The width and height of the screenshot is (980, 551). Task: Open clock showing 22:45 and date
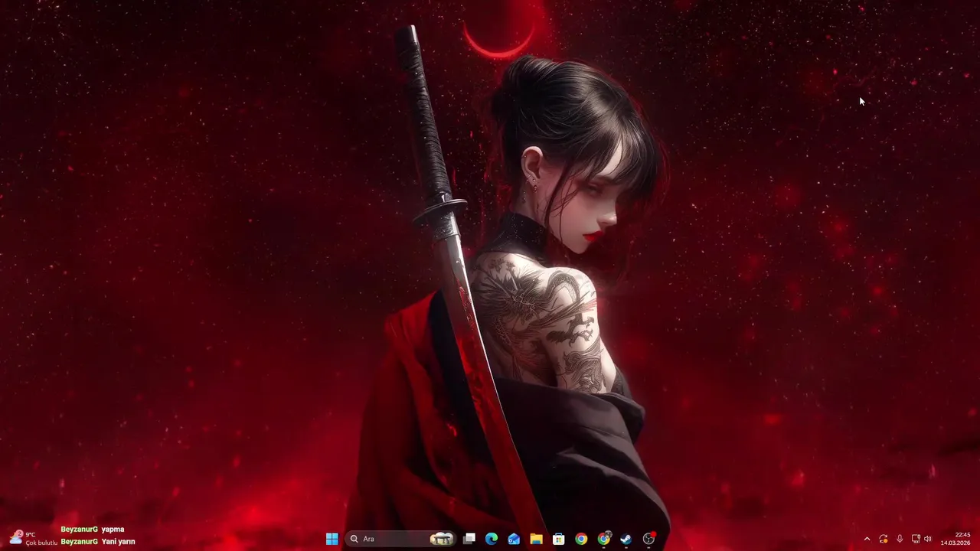(x=955, y=539)
